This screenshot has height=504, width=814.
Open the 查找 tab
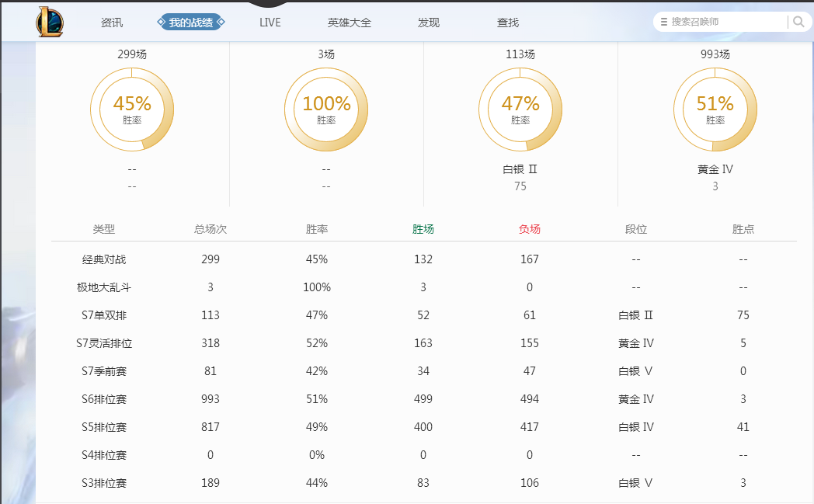click(508, 23)
